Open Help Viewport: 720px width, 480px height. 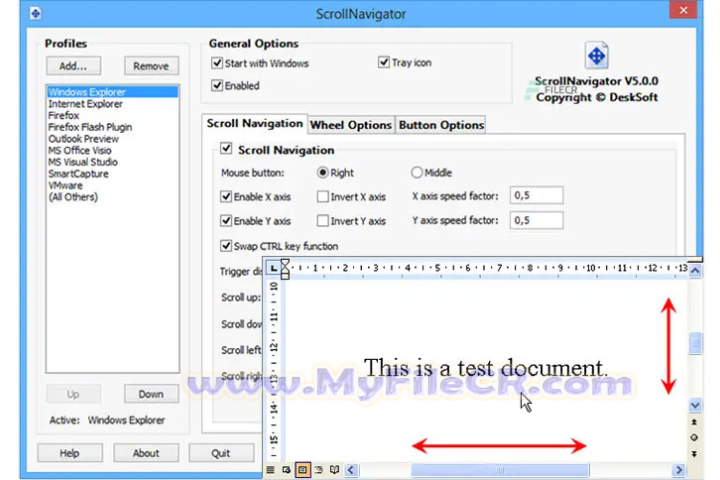pos(70,453)
